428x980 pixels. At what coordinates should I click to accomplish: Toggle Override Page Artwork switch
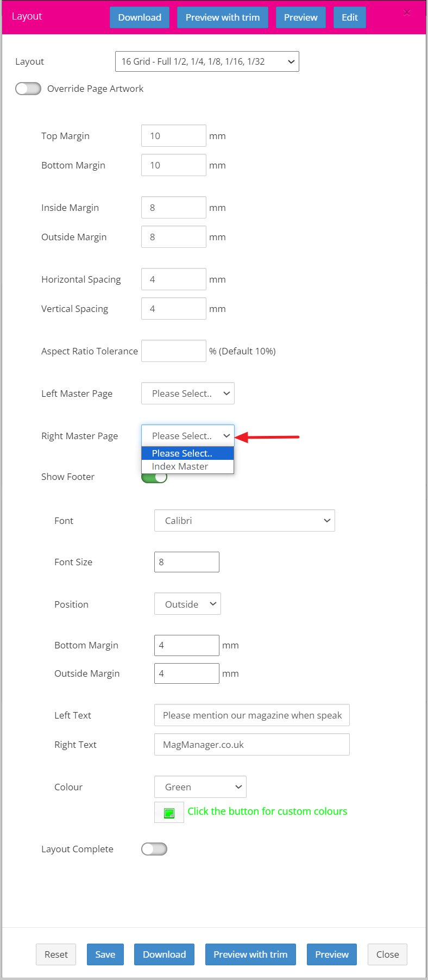click(x=28, y=89)
